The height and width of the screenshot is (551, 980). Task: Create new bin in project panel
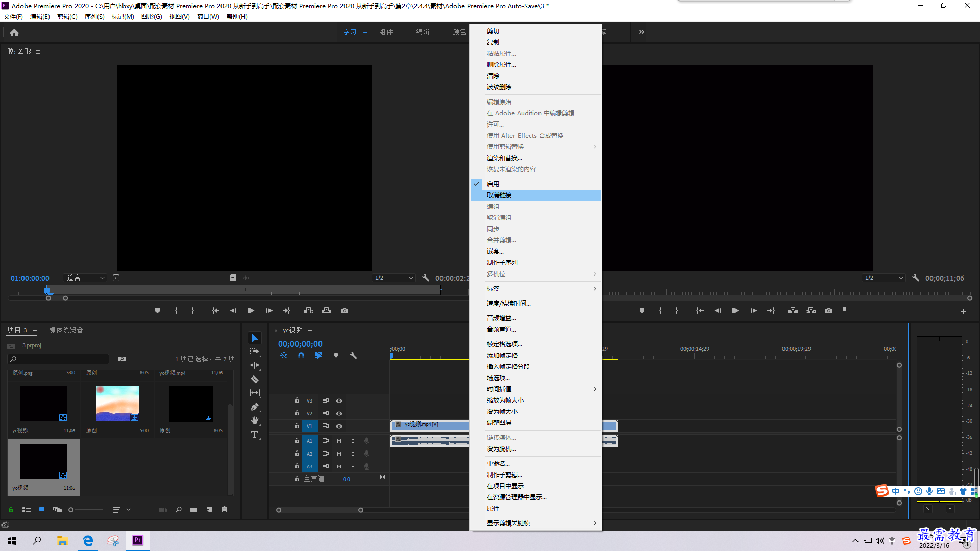coord(193,509)
